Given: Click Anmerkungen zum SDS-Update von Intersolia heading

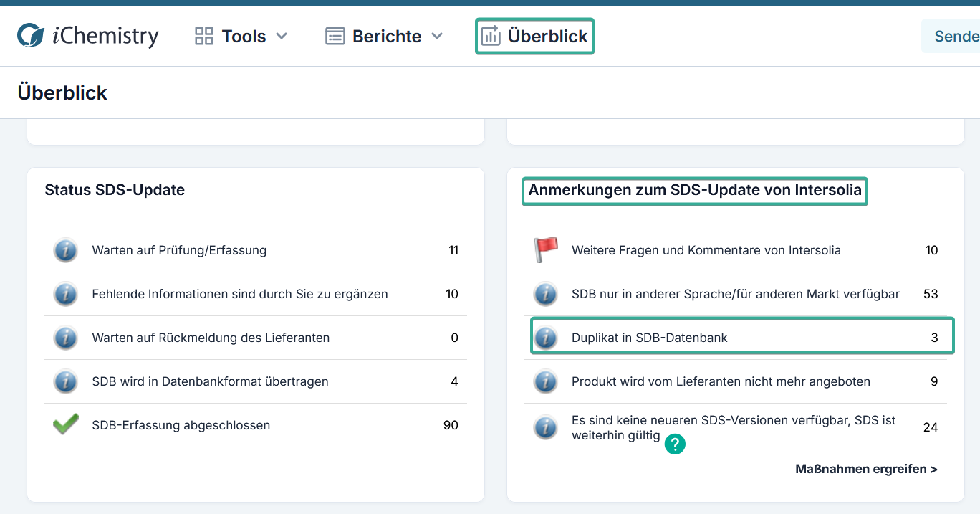Looking at the screenshot, I should point(695,191).
